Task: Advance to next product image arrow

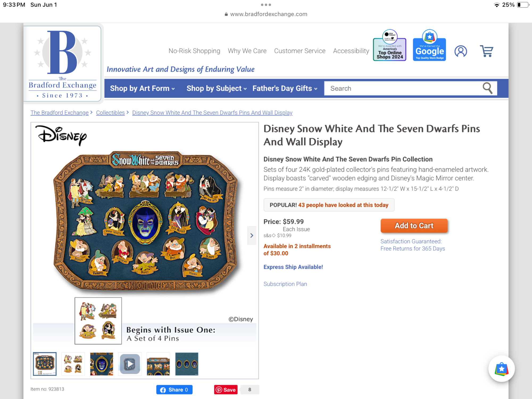Action: [252, 235]
